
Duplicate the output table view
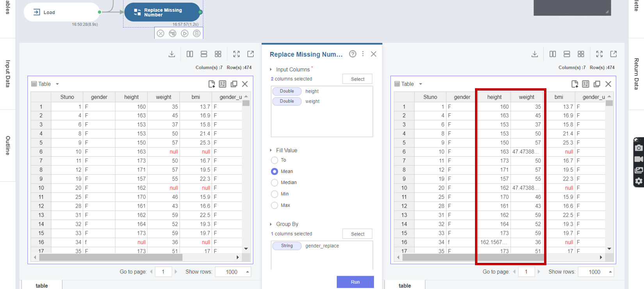597,84
